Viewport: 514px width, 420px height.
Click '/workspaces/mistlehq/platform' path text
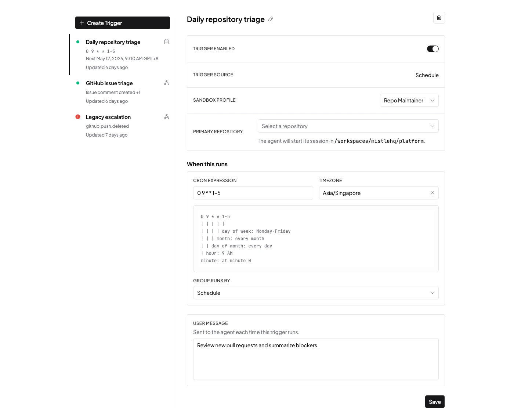click(x=379, y=141)
